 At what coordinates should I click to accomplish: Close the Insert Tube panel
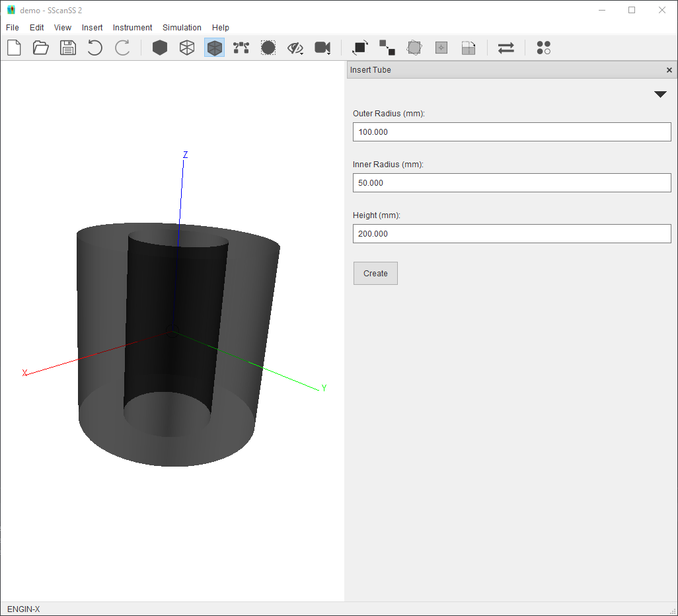669,70
